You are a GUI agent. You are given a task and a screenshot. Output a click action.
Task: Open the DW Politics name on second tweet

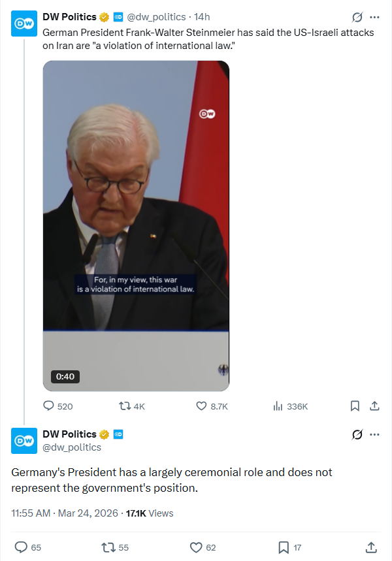pos(69,434)
